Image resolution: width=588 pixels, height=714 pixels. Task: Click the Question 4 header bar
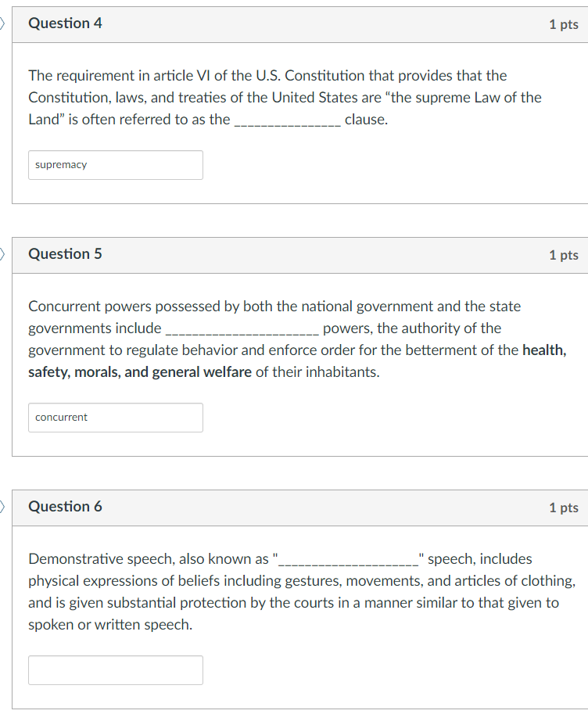(294, 23)
